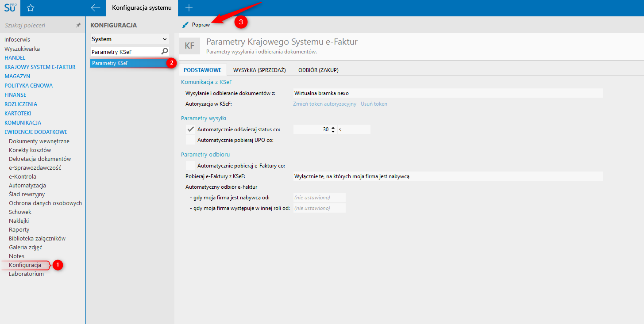Click Usuń token link
Image resolution: width=644 pixels, height=324 pixels.
click(374, 104)
